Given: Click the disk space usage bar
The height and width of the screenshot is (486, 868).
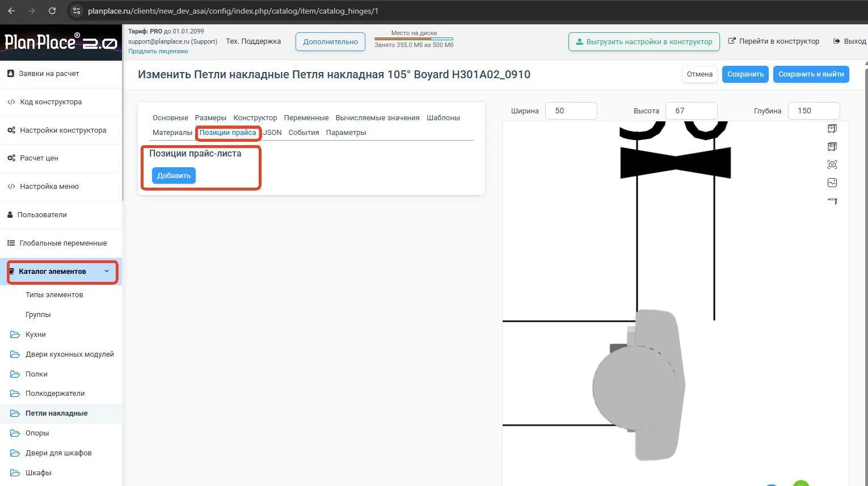Looking at the screenshot, I should point(414,39).
